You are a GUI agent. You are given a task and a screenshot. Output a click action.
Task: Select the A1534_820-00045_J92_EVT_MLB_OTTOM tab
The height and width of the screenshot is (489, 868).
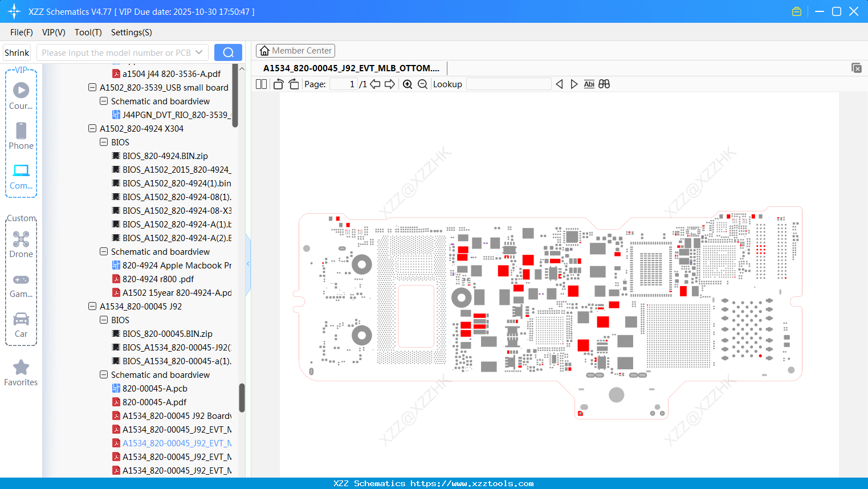pos(351,68)
